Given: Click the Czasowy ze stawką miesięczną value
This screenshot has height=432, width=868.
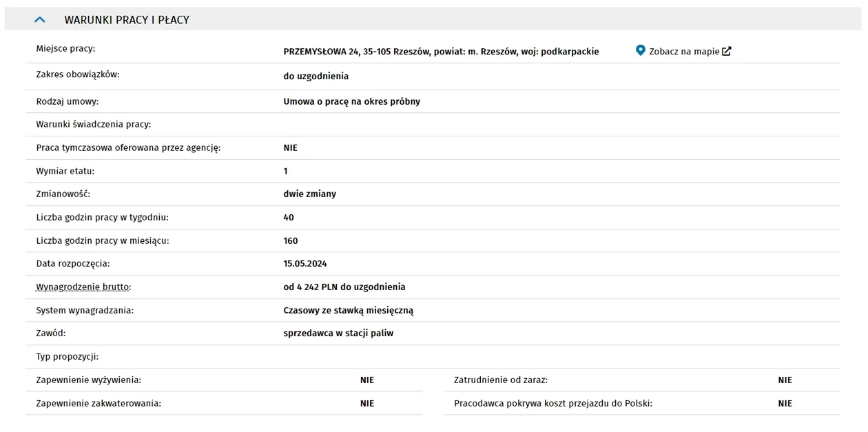Looking at the screenshot, I should [348, 311].
